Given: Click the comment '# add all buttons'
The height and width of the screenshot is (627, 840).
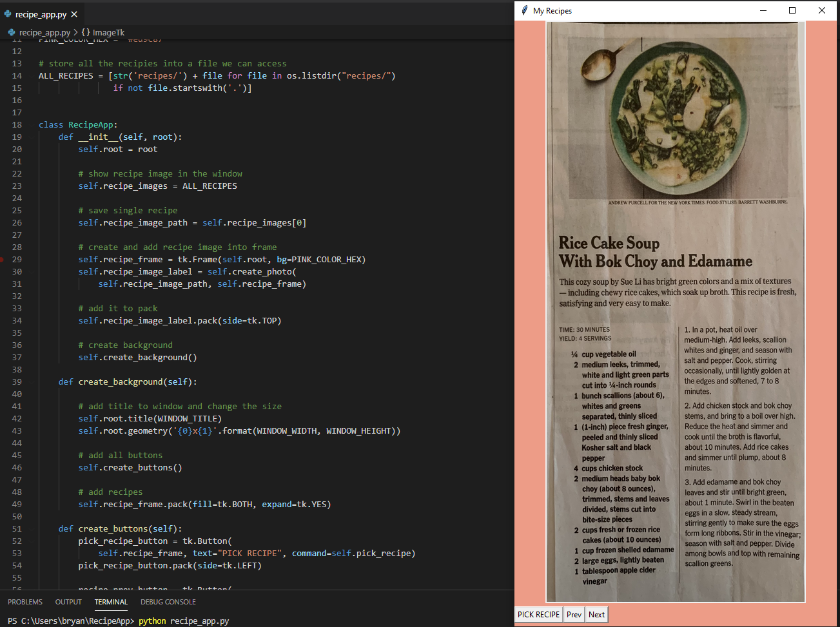Looking at the screenshot, I should (x=121, y=456).
